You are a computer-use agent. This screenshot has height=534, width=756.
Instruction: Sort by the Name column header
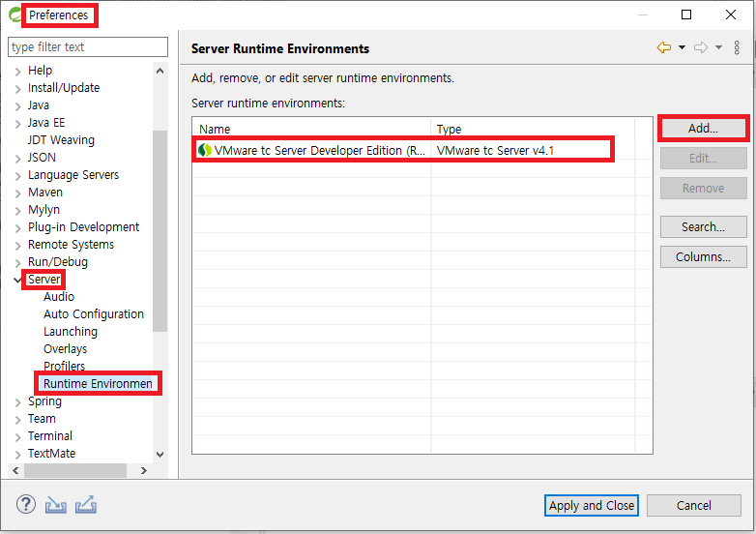tap(311, 129)
